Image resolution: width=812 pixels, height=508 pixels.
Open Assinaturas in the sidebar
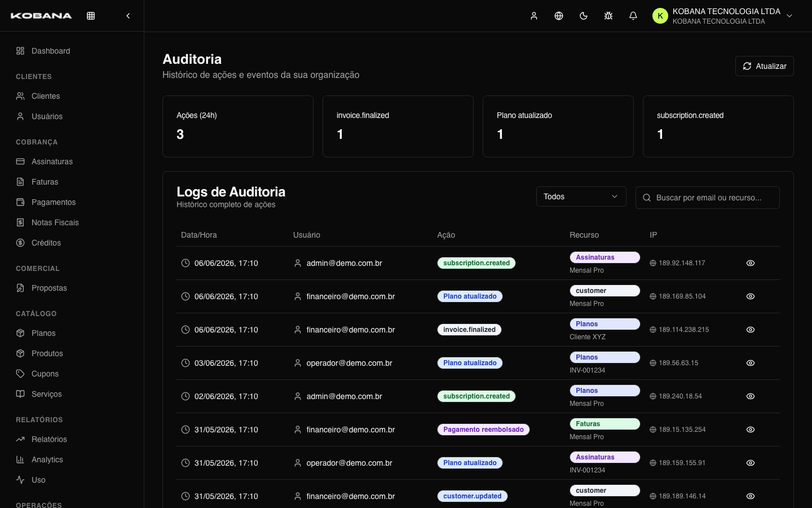(72, 161)
